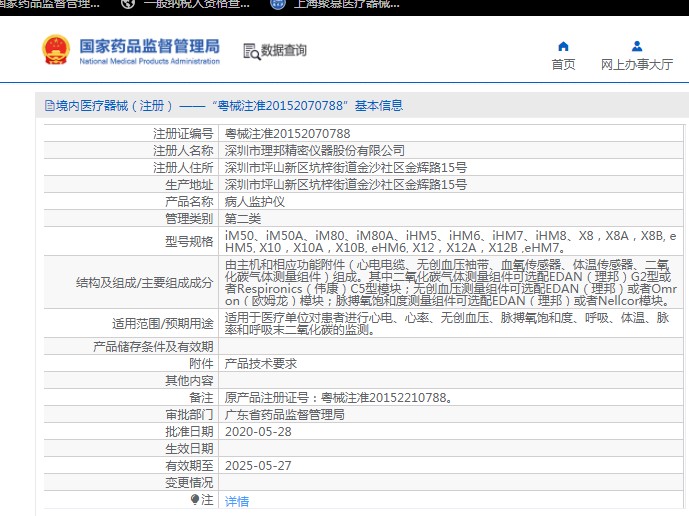Image resolution: width=689 pixels, height=516 pixels.
Task: Click the lightbulb icon next to 注
Action: 195,499
